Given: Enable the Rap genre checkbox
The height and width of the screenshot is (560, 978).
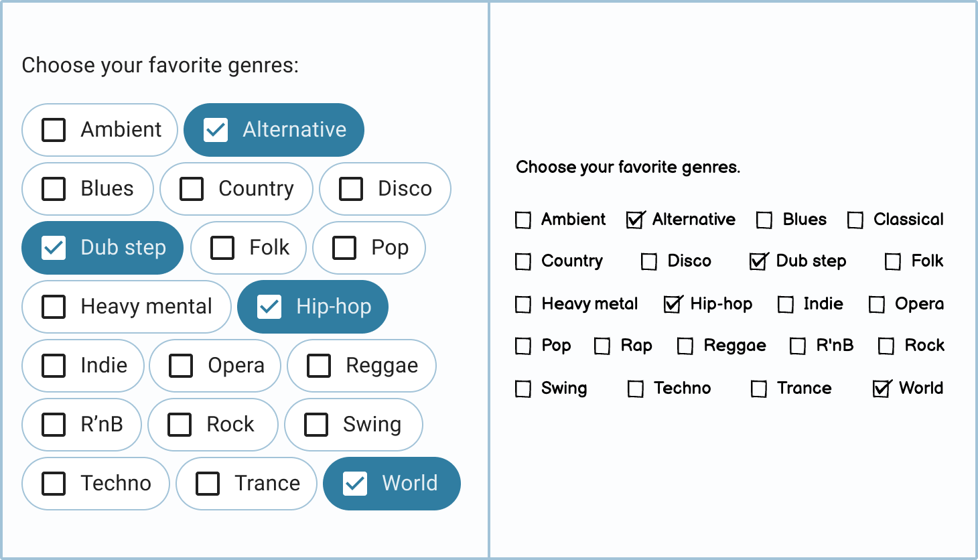Looking at the screenshot, I should [x=602, y=346].
